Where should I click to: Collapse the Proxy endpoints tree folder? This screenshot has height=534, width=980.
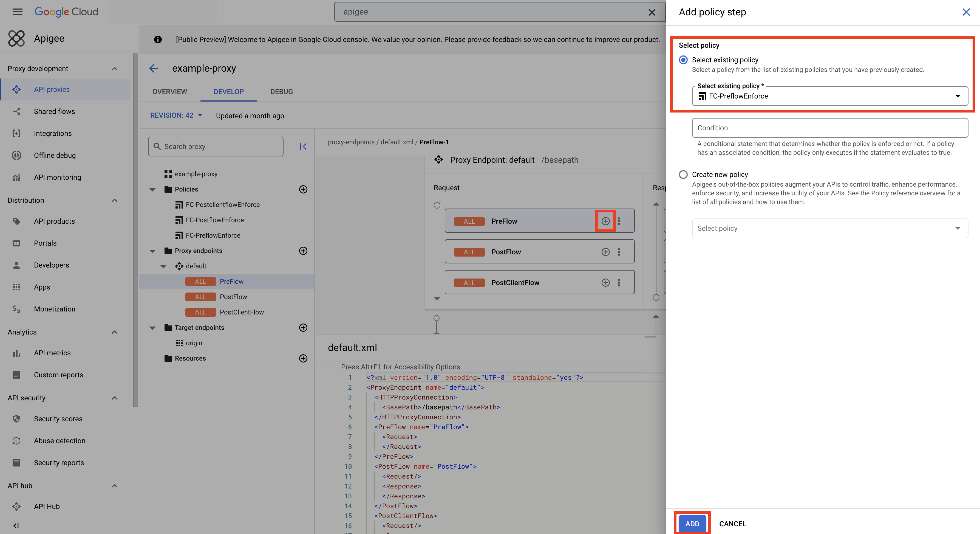152,251
